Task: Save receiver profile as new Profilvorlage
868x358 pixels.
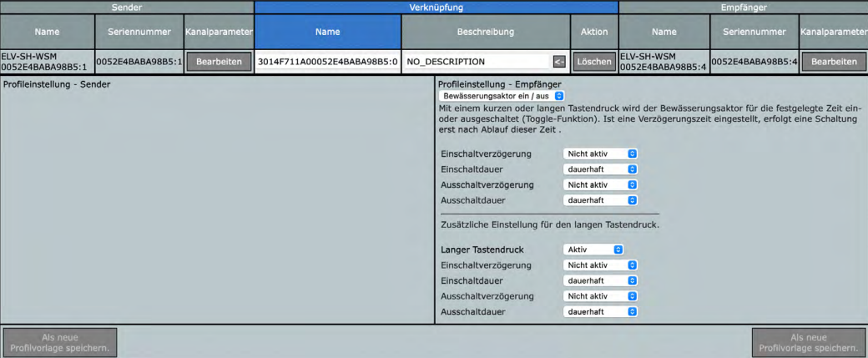Action: click(x=808, y=342)
